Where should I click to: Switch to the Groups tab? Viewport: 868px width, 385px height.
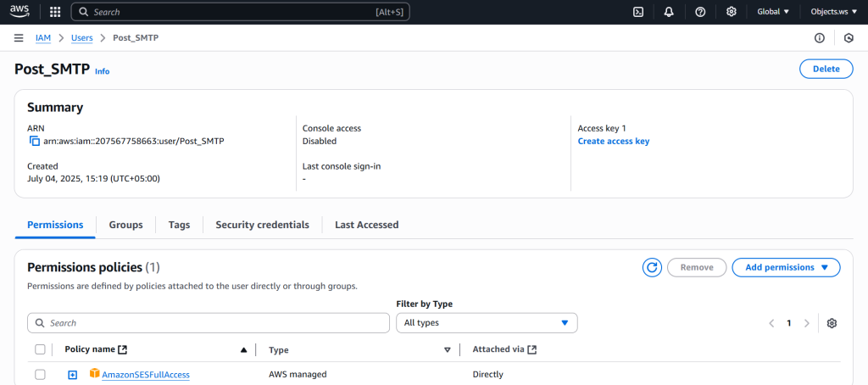pos(125,225)
